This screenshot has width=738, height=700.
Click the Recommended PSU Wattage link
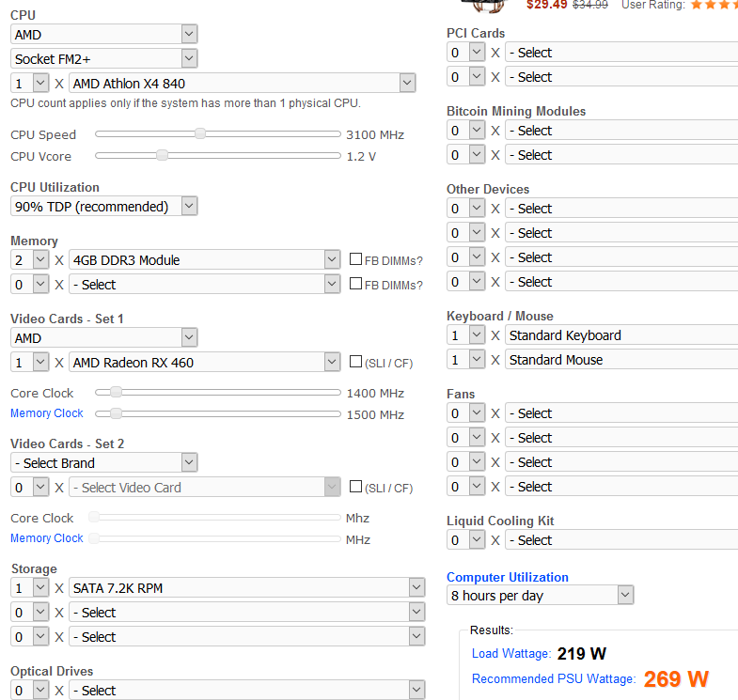tap(554, 678)
